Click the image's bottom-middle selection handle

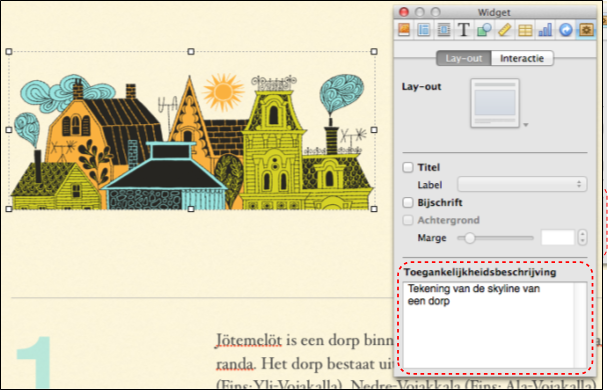[x=191, y=209]
